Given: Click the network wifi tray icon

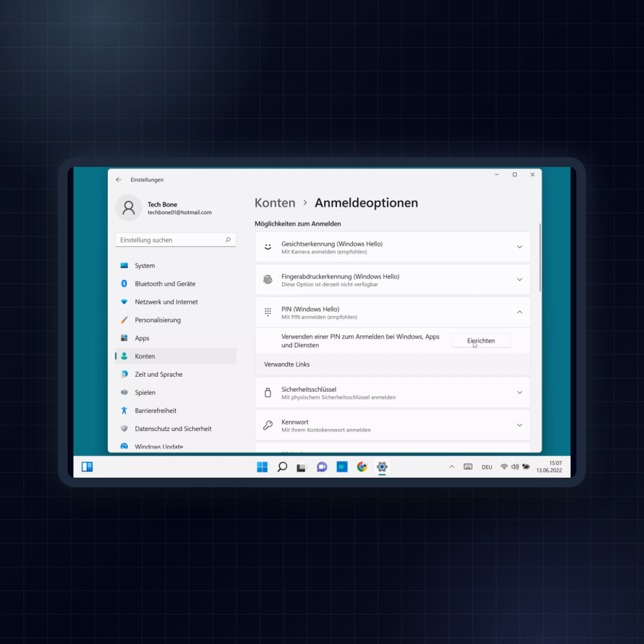Looking at the screenshot, I should click(x=504, y=467).
